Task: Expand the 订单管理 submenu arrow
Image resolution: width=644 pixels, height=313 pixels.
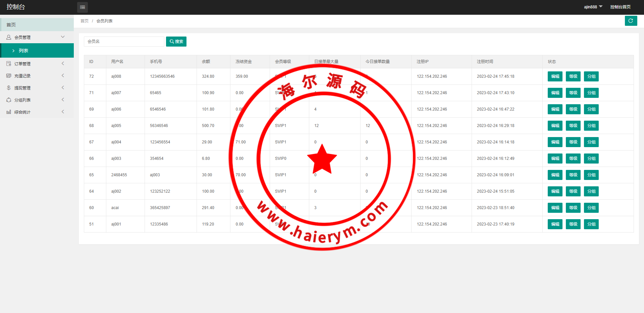Action: pos(63,63)
